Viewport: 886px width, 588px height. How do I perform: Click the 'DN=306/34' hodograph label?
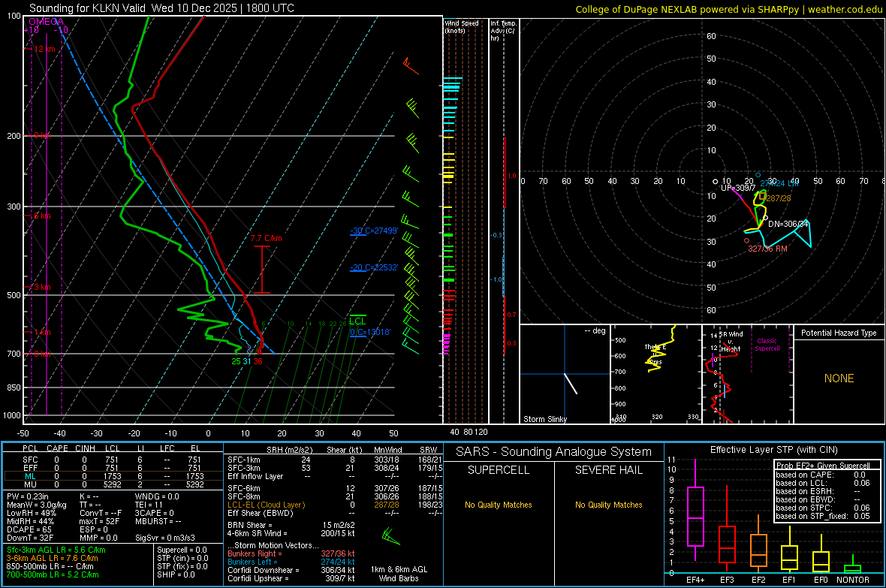tap(788, 224)
